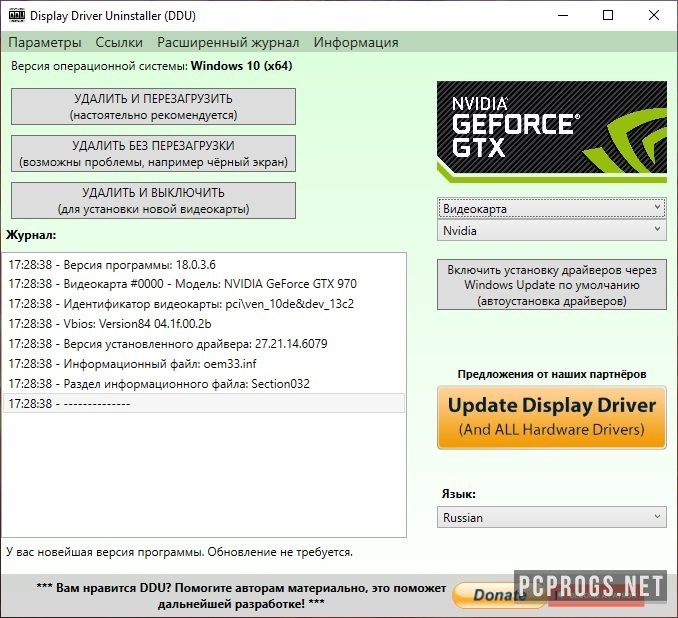Screen dimensions: 678x618
Task: Click the NVIDIA GeForce GTX logo image
Action: 552,131
